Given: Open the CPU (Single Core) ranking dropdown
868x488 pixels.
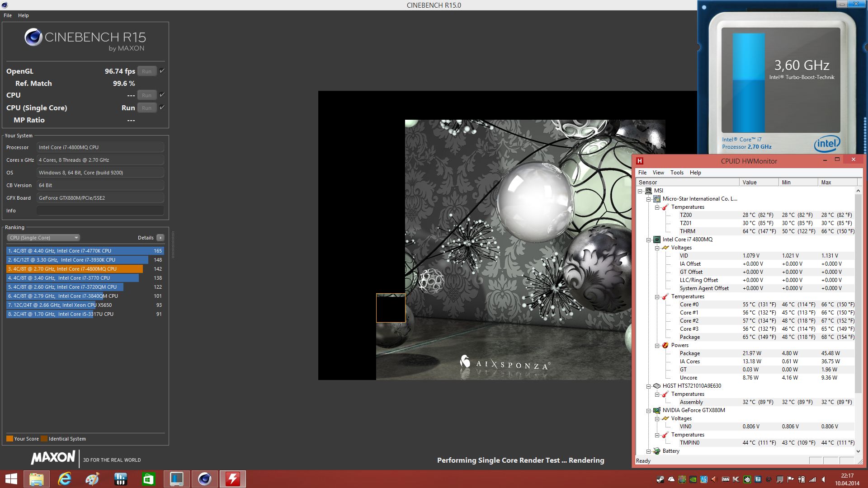Looking at the screenshot, I should (43, 238).
